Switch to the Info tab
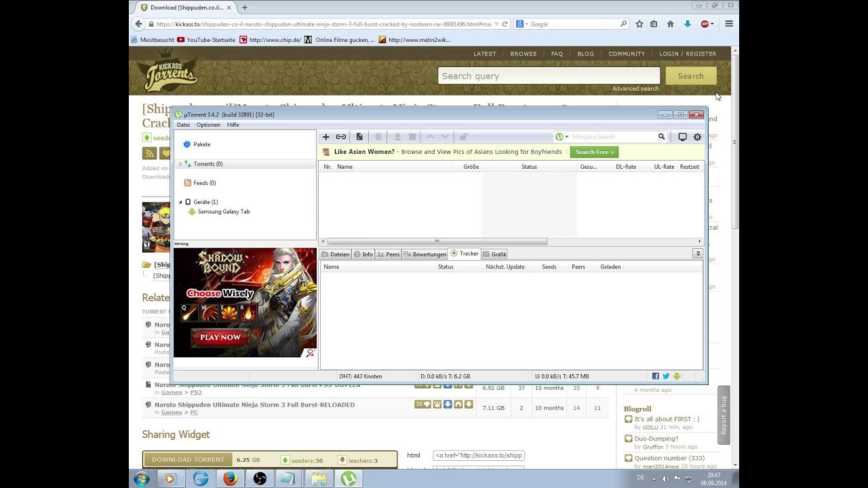 [x=363, y=254]
